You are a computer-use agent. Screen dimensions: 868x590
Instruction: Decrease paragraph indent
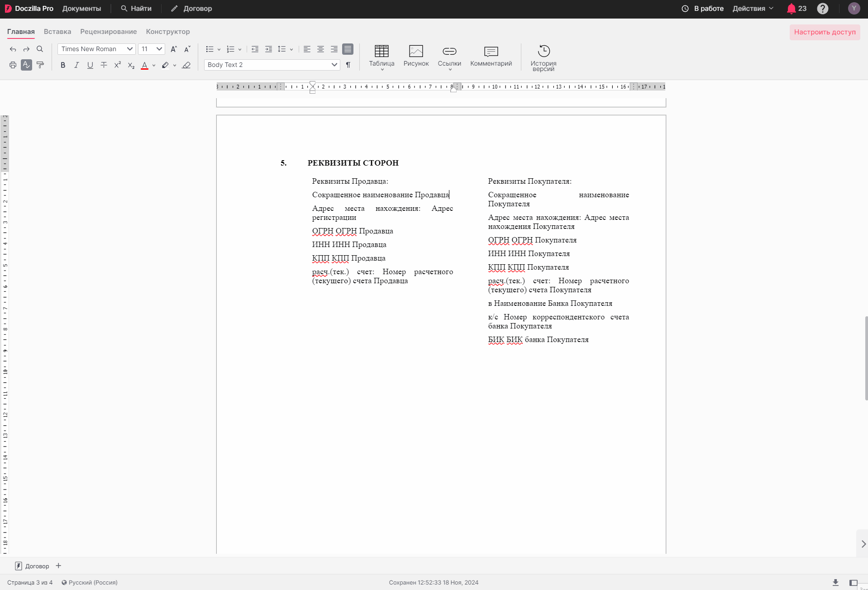coord(255,49)
